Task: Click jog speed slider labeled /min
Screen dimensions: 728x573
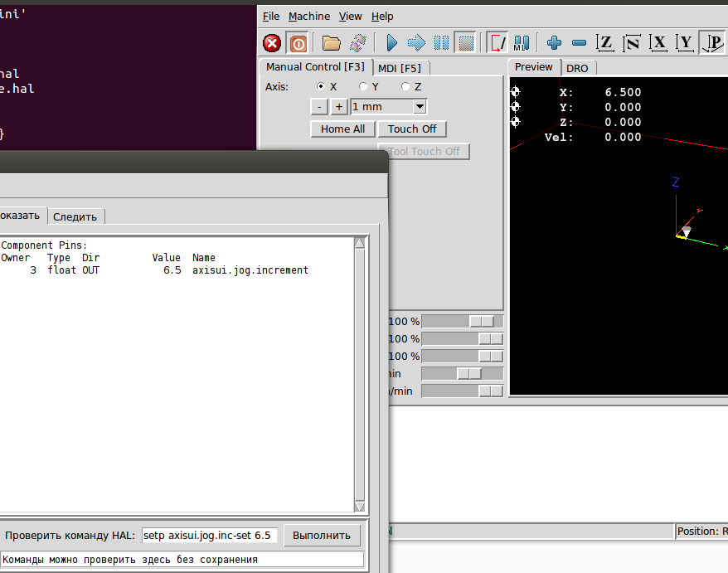Action: (x=462, y=391)
